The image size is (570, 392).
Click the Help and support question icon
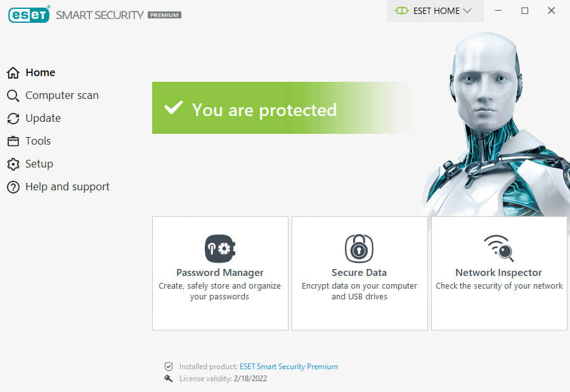tap(13, 187)
